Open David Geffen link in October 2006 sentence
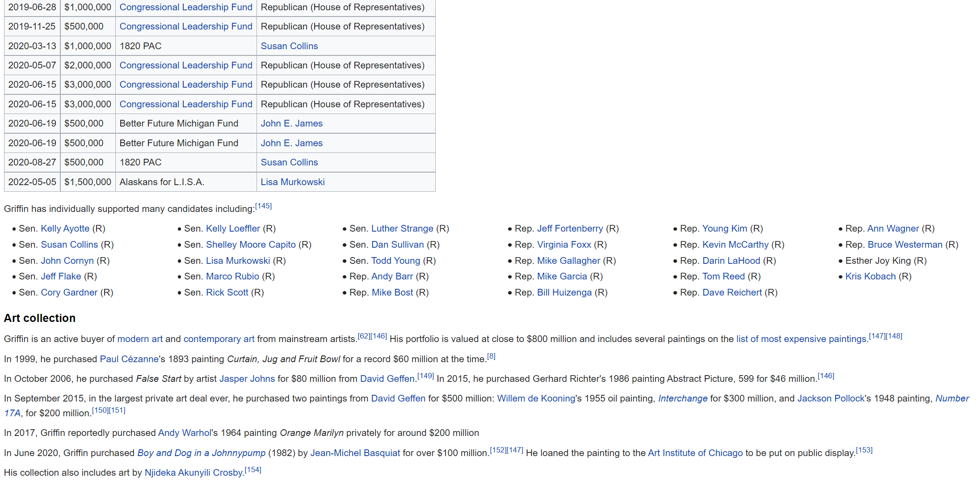980x482 pixels. tap(387, 379)
